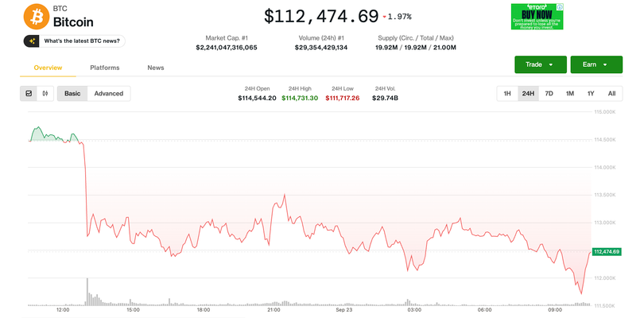The image size is (644, 318).
Task: Select the 24H time range
Action: point(528,94)
